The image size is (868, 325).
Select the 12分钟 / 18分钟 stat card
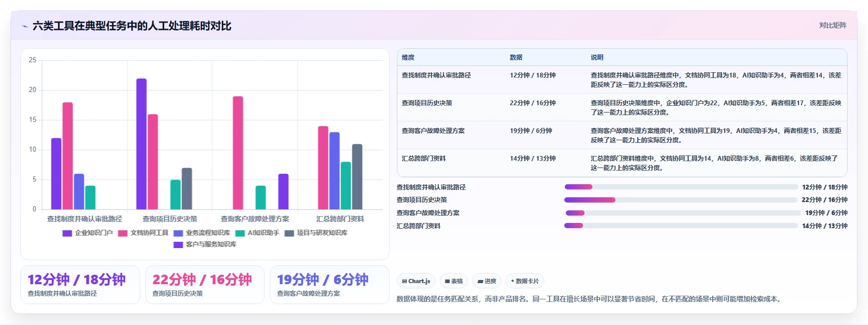(x=80, y=285)
